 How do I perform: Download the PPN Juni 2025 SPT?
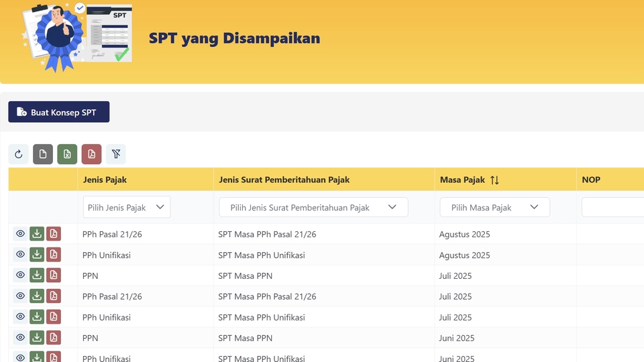pos(37,338)
